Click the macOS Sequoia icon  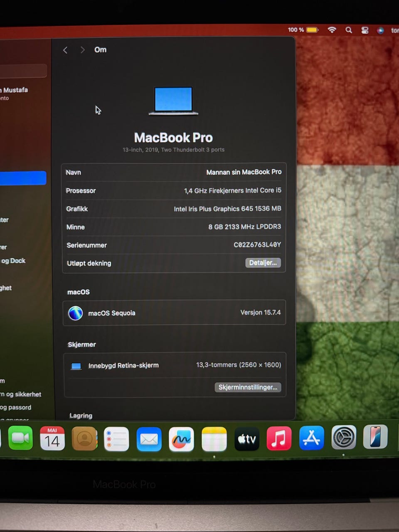coord(76,313)
